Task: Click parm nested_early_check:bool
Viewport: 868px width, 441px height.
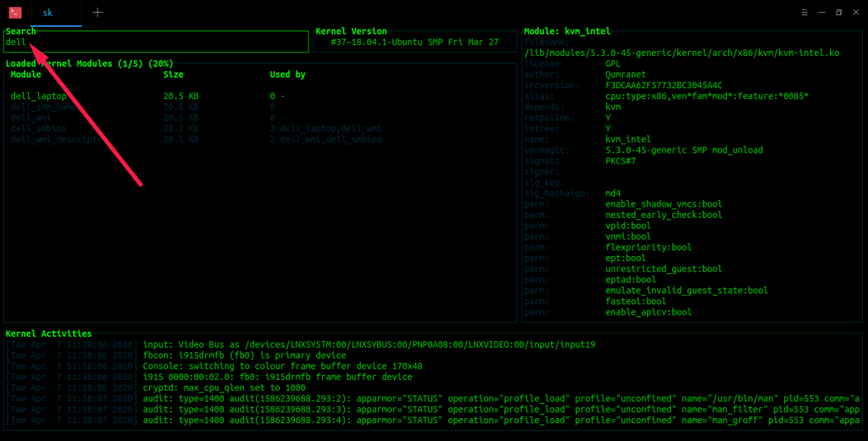Action: point(664,215)
